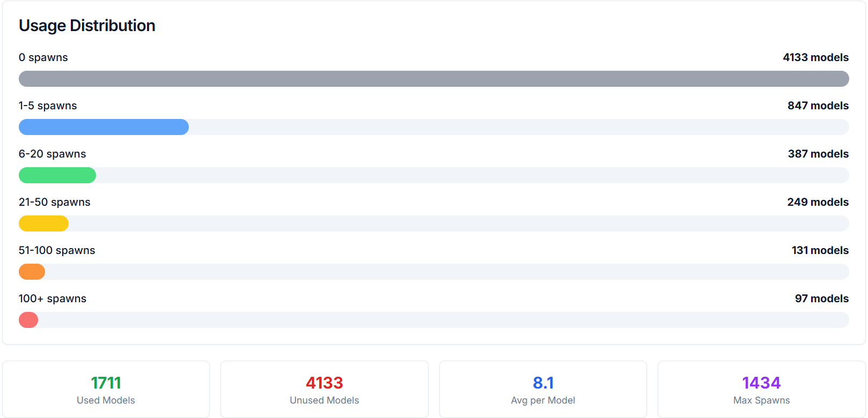The image size is (868, 418).
Task: Click the "847 models" count text
Action: coord(818,106)
